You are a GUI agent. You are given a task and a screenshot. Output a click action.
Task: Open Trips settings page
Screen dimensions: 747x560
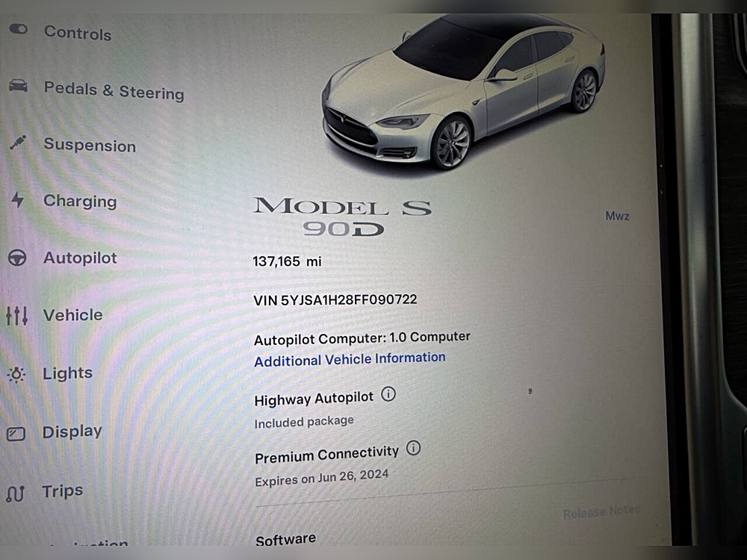[63, 491]
